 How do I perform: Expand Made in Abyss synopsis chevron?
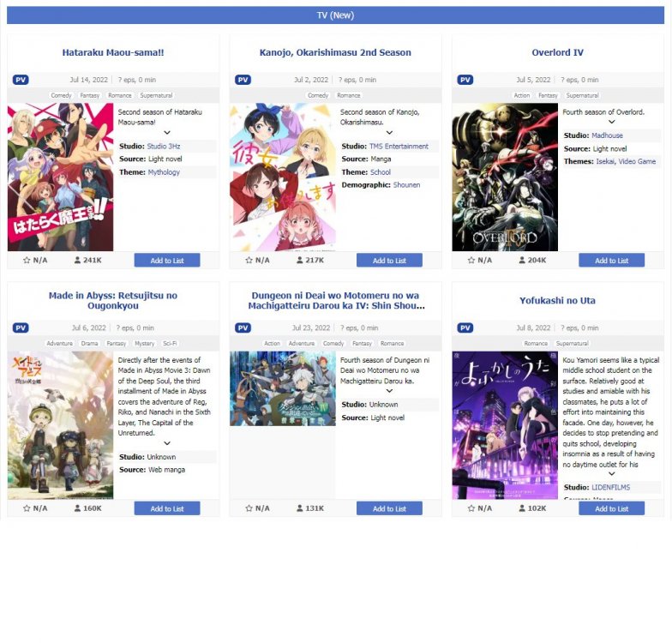tap(167, 442)
